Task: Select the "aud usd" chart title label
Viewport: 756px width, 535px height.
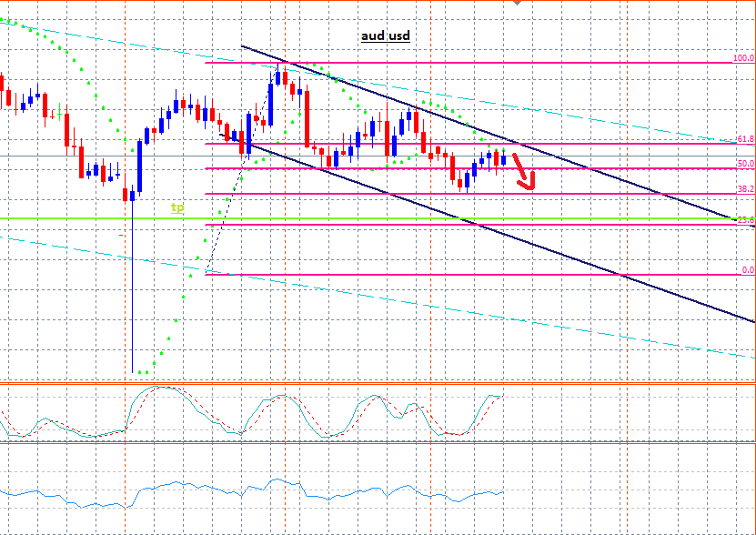Action: (x=385, y=36)
